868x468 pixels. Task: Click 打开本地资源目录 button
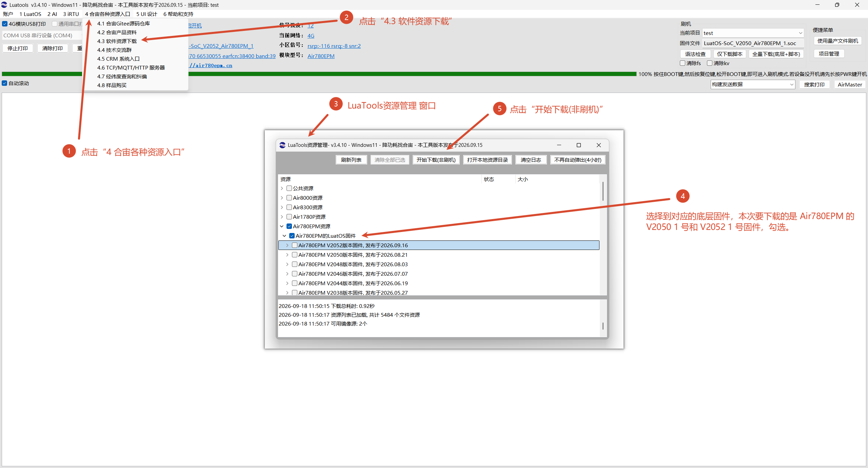487,160
